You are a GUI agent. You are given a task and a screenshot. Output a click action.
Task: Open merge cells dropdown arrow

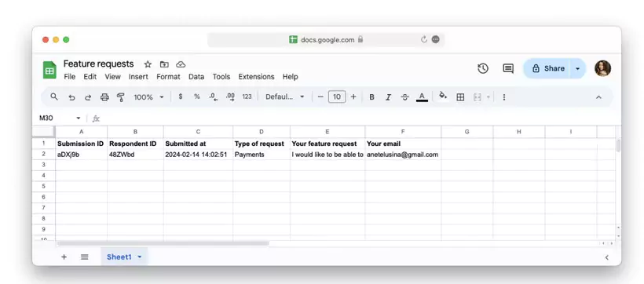[x=488, y=97]
